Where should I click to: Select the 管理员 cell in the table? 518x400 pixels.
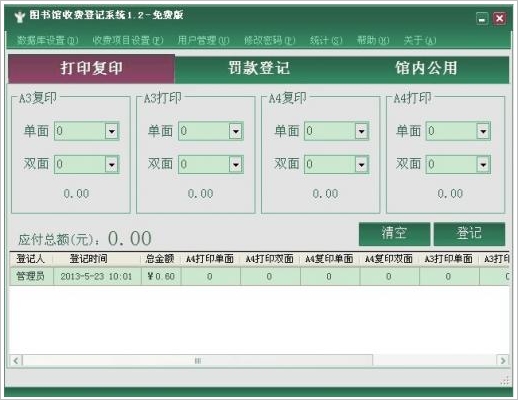click(x=31, y=276)
